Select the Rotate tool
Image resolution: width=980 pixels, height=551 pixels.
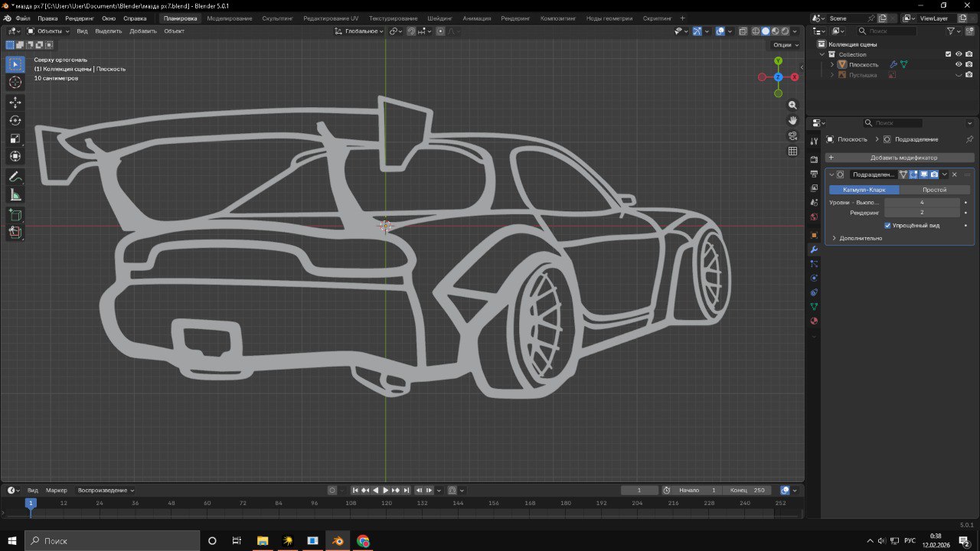(x=15, y=121)
